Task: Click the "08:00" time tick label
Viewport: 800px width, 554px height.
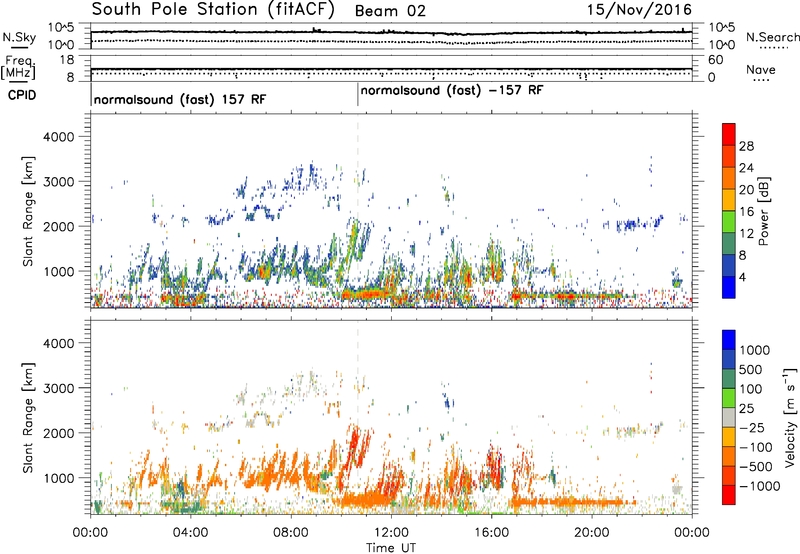Action: point(291,533)
